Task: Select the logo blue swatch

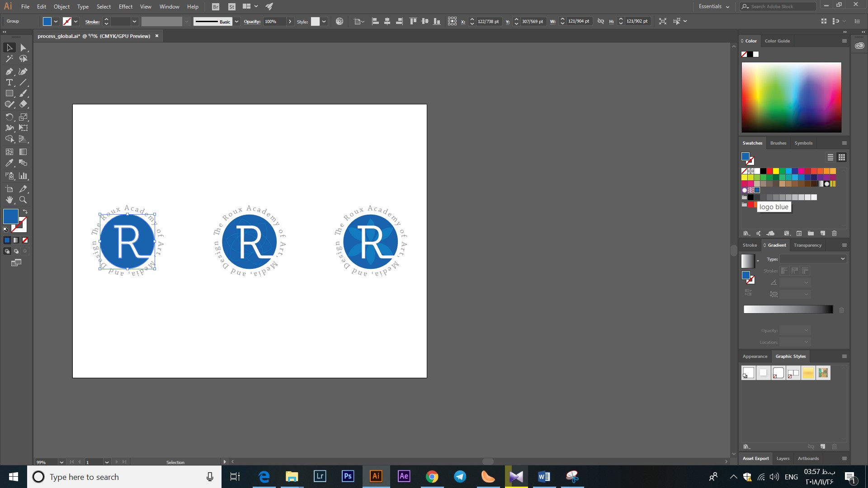Action: 757,190
